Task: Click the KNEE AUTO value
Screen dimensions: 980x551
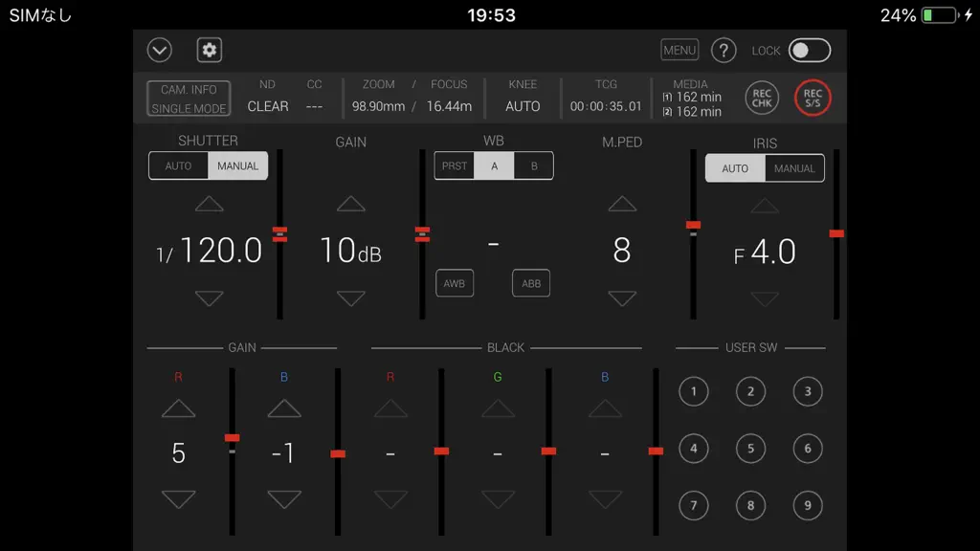Action: 523,107
